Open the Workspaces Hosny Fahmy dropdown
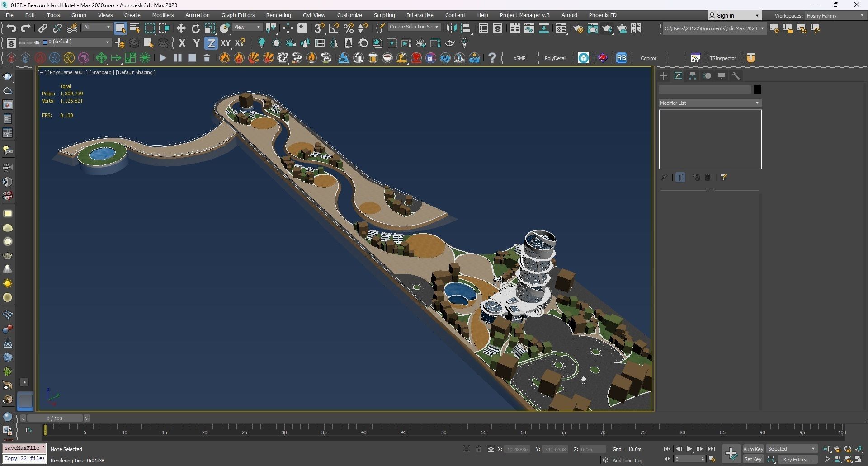Viewport: 868px width, 470px height. tap(835, 16)
